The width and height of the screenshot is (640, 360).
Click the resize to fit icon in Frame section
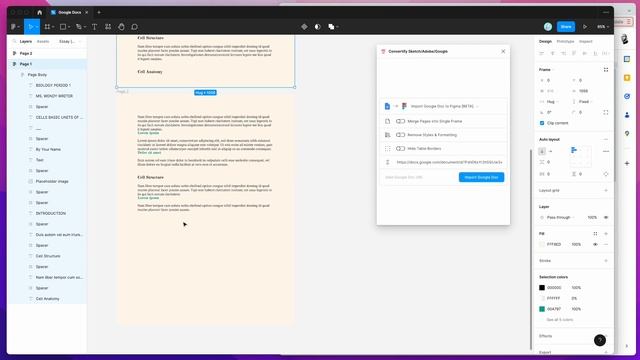606,70
